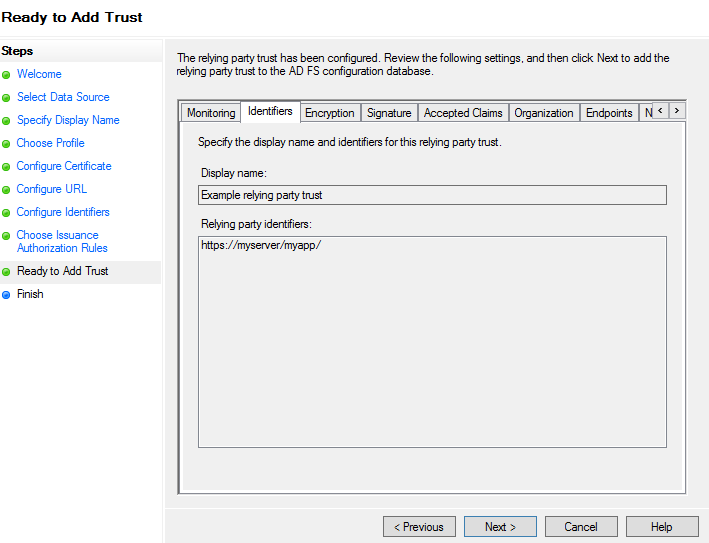Viewport: 709px width, 543px height.
Task: Go to Configure Identifiers step
Action: coord(63,212)
